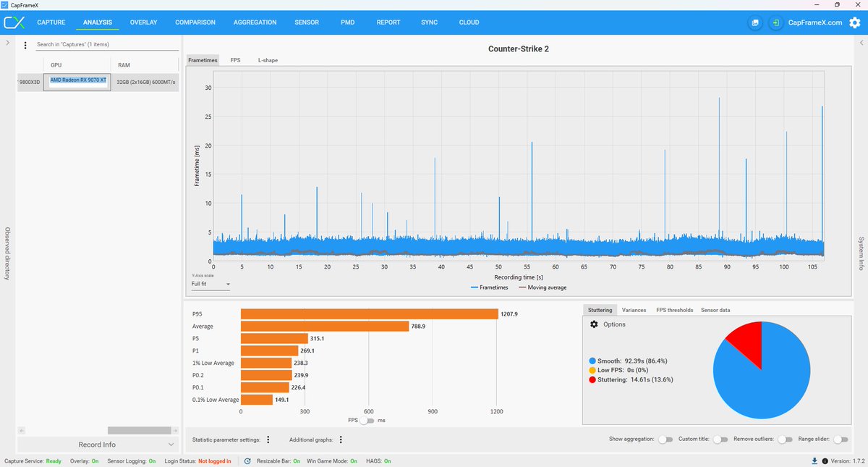Switch graph to the FPS tab
This screenshot has width=868, height=467.
(236, 60)
